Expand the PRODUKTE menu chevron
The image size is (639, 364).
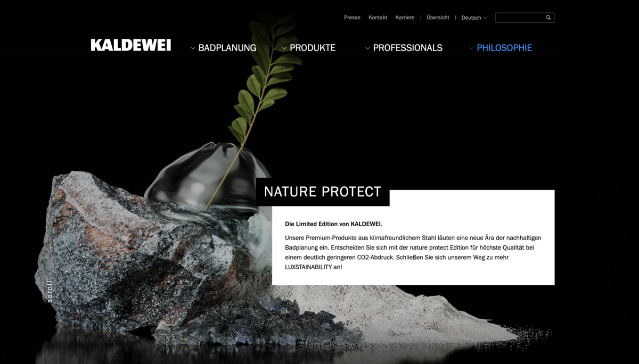coord(284,48)
